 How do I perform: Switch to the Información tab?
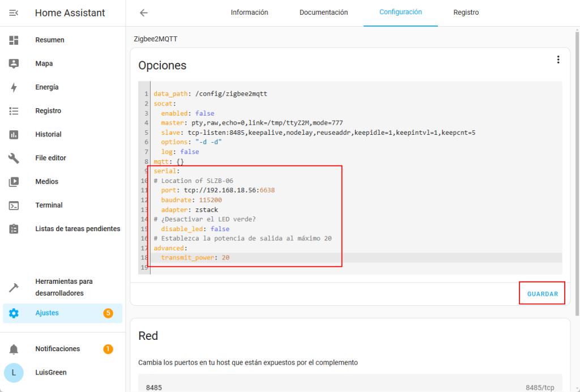pyautogui.click(x=249, y=12)
